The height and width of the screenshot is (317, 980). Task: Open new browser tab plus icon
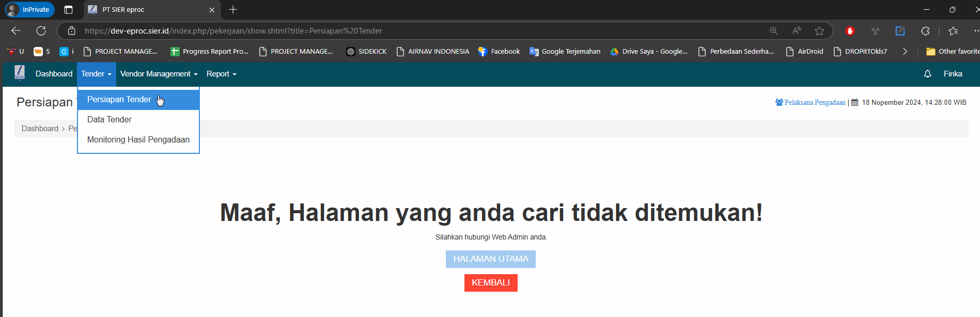pyautogui.click(x=233, y=10)
